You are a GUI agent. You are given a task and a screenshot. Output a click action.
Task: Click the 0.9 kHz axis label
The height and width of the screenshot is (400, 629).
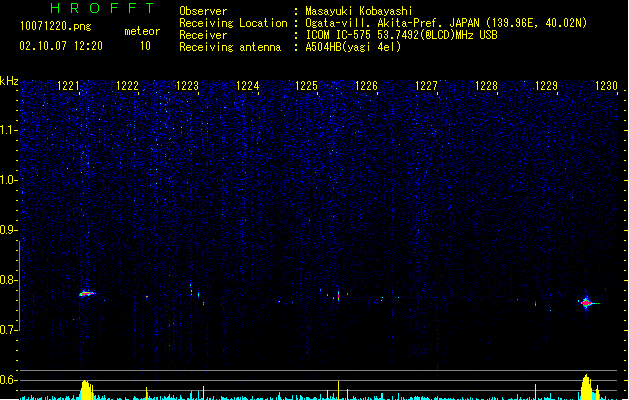[x=9, y=230]
